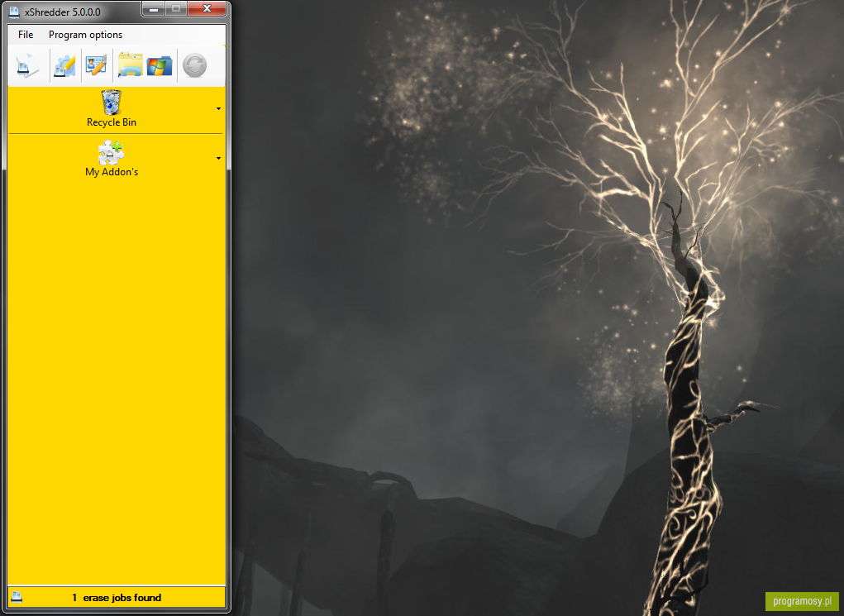844x616 pixels.
Task: Click the Recycle Bin label
Action: point(112,122)
